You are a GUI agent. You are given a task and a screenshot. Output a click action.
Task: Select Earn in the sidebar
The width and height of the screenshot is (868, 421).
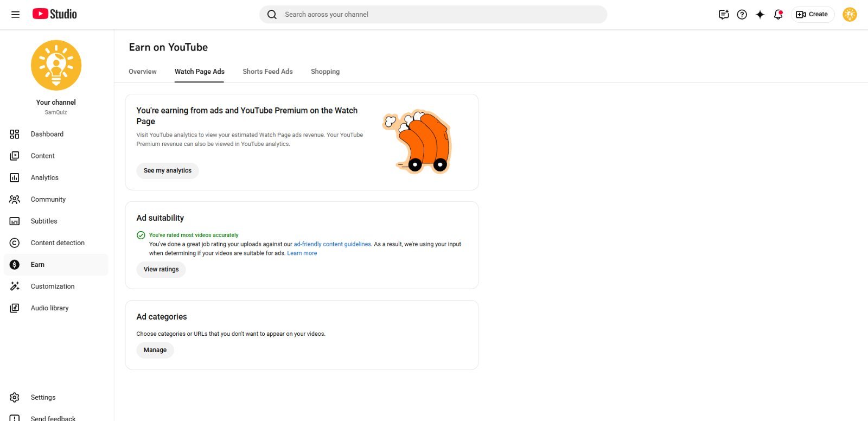pos(56,264)
